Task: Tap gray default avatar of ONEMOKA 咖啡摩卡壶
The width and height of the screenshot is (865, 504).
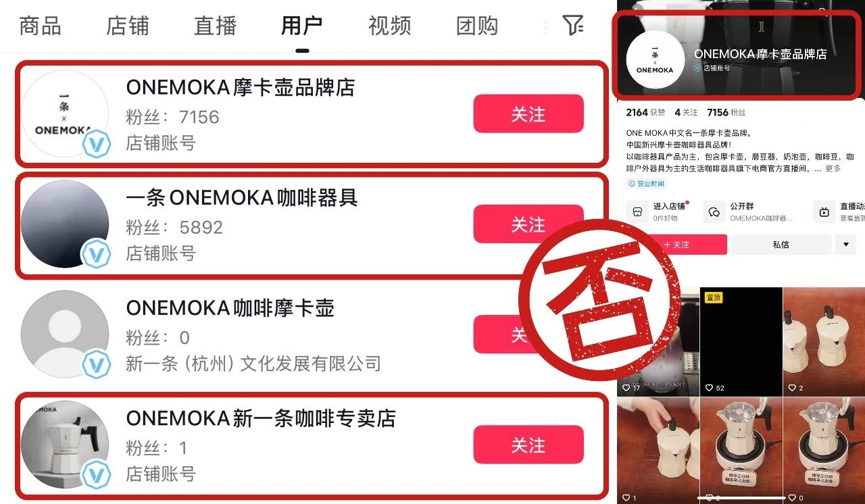Action: tap(65, 334)
